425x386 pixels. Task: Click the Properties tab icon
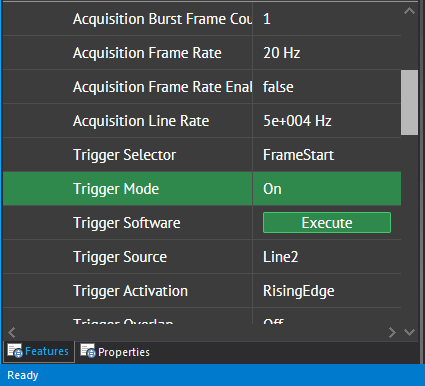[x=88, y=351]
